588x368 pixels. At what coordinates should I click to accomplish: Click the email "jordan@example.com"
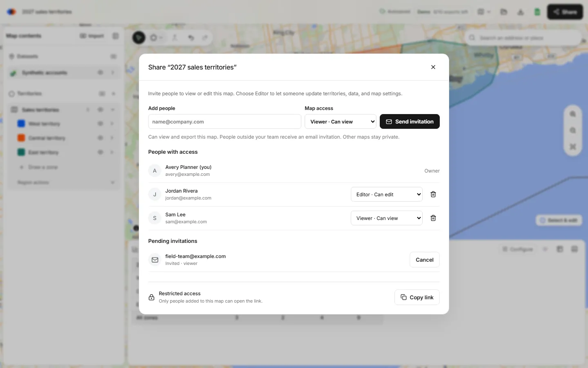click(188, 198)
